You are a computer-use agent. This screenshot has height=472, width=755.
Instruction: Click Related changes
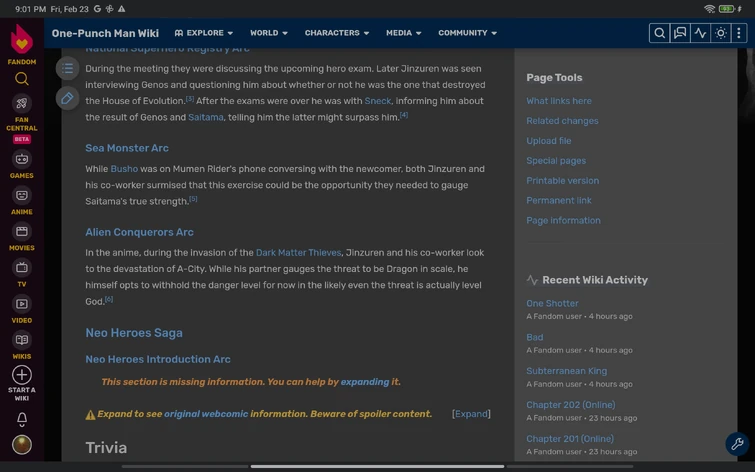point(562,120)
